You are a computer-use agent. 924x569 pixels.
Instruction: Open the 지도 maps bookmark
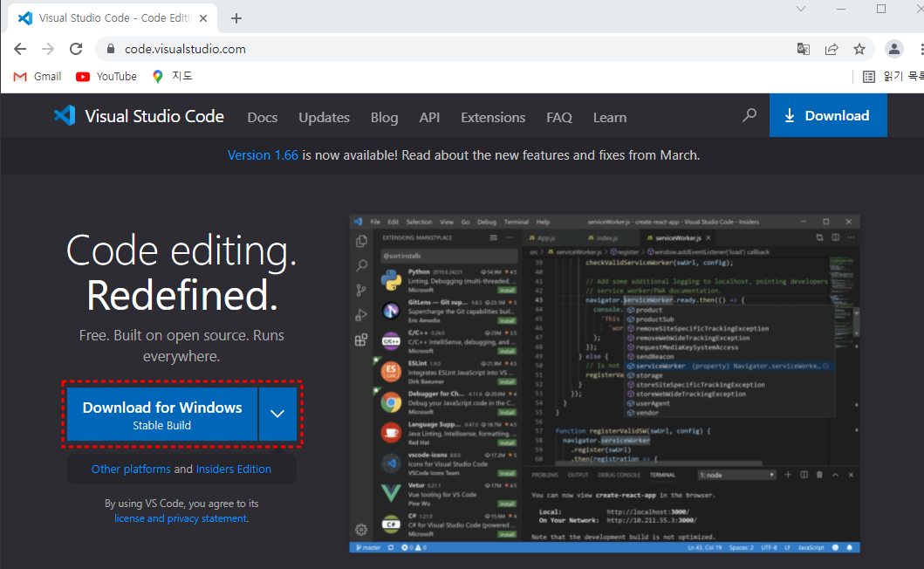pos(172,76)
